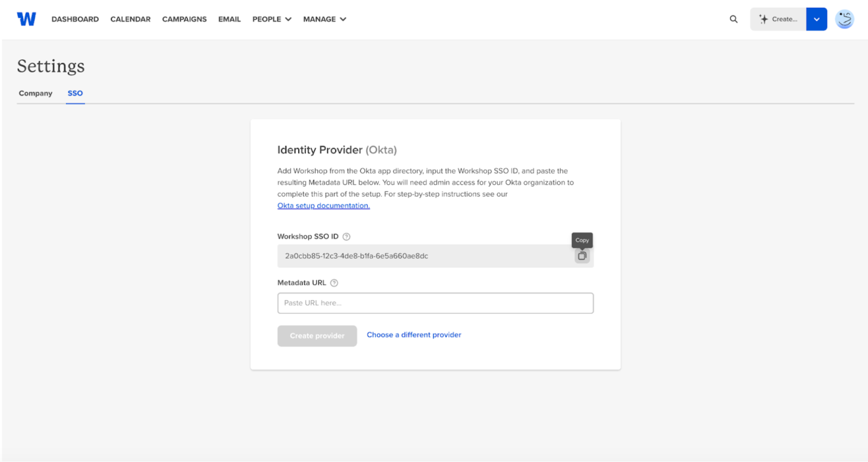Viewport: 868px width, 462px height.
Task: Click the user avatar icon
Action: tap(844, 19)
